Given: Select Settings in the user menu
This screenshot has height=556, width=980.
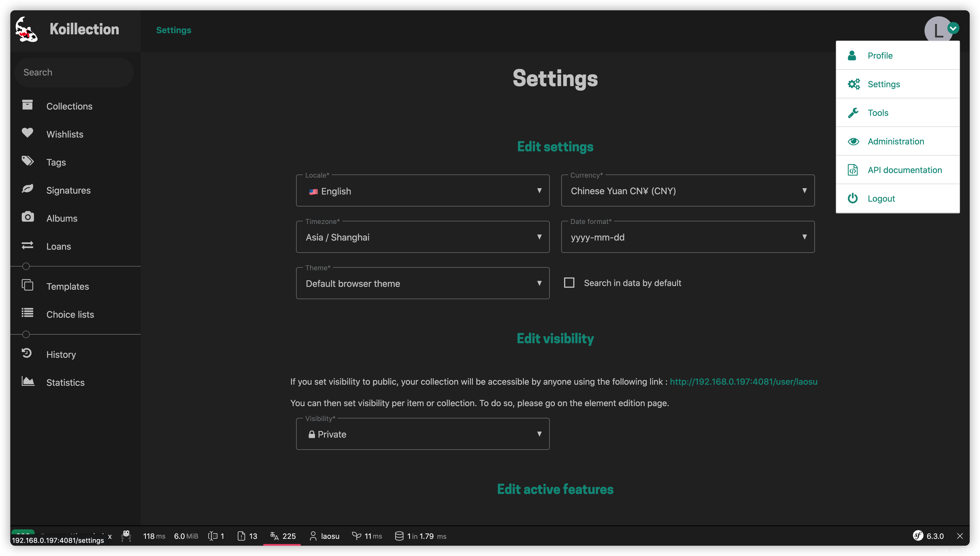Looking at the screenshot, I should click(898, 84).
